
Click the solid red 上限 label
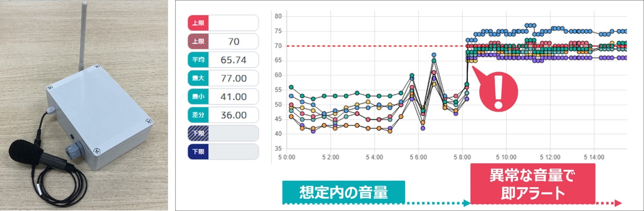(198, 23)
